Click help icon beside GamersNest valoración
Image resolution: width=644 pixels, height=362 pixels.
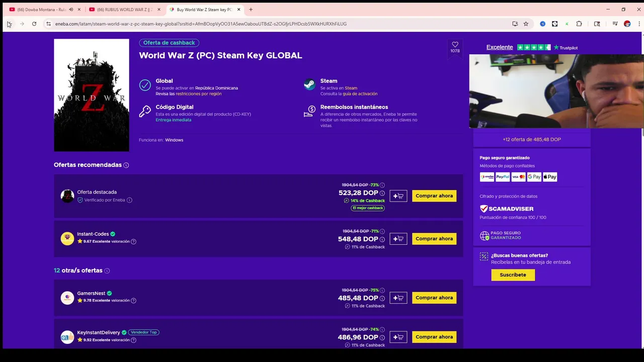(x=133, y=301)
